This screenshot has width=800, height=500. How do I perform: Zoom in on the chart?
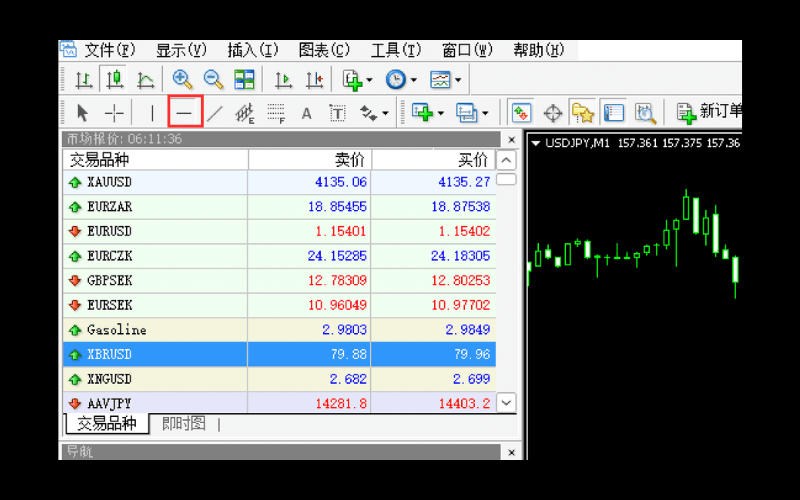pos(182,80)
